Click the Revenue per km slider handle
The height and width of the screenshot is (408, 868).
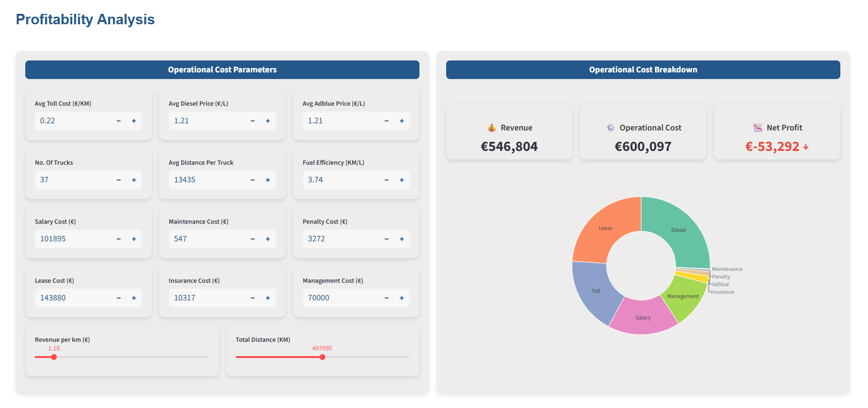pos(54,357)
